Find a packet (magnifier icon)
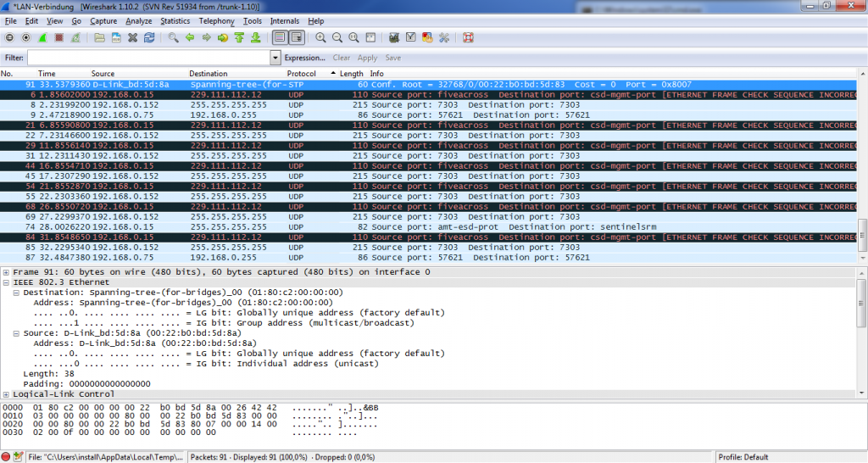 [x=173, y=37]
